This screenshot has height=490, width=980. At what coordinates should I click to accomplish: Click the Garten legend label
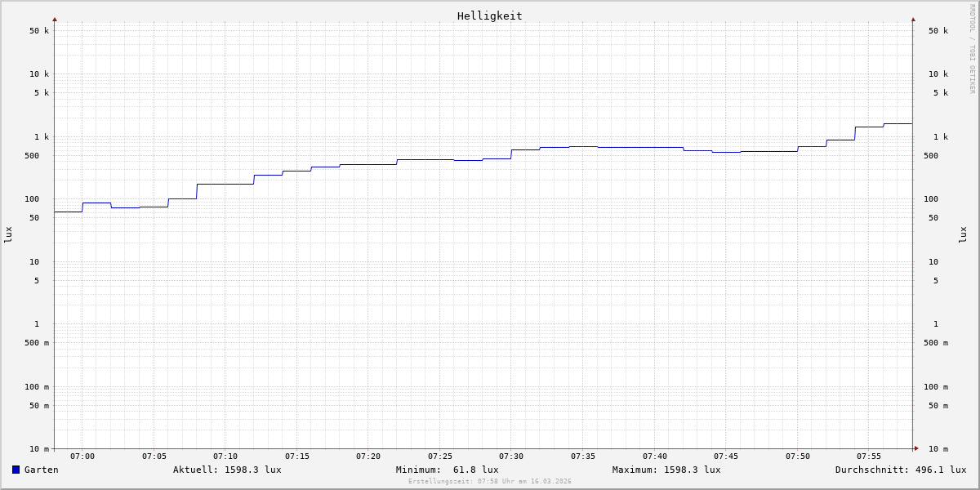coord(41,470)
